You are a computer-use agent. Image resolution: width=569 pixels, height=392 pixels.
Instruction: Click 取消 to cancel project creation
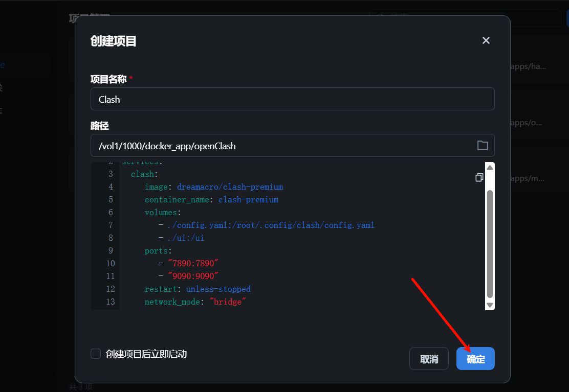point(429,359)
